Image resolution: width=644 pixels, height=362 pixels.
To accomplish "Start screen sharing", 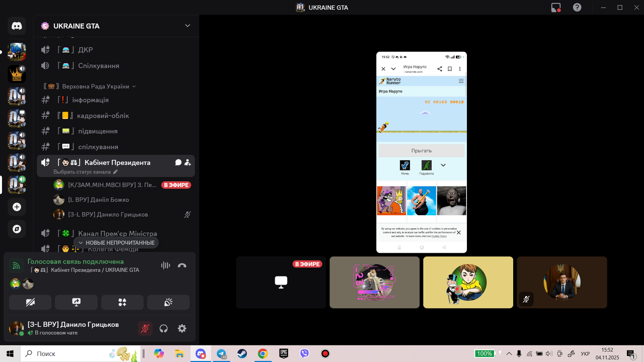I will pyautogui.click(x=76, y=302).
